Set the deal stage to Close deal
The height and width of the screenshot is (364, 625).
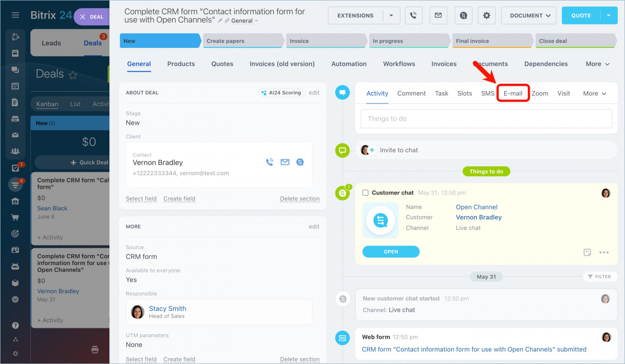point(575,41)
